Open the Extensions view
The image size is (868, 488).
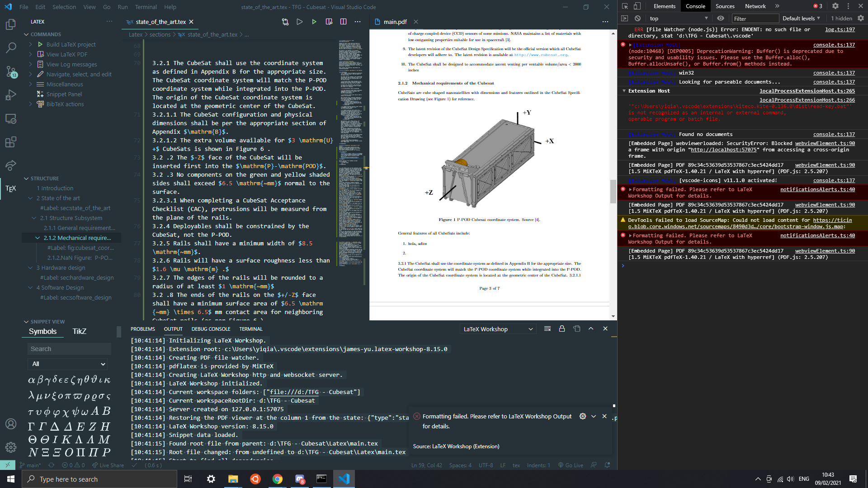point(10,142)
